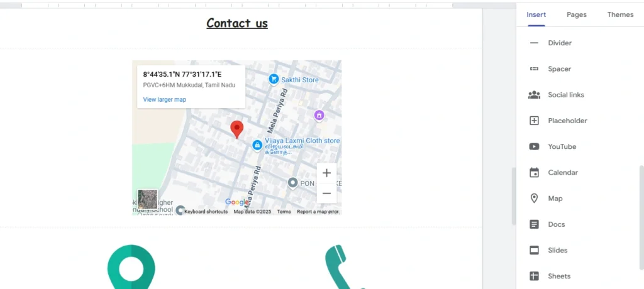Insert Sheets using the grid icon
Image resolution: width=644 pixels, height=289 pixels.
[534, 276]
